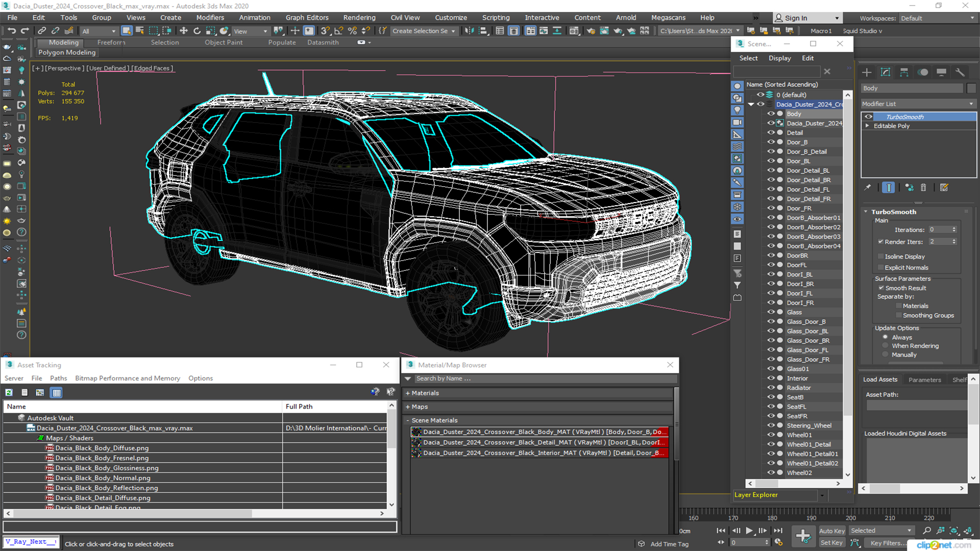Activate the Select Object tool
Image resolution: width=980 pixels, height=551 pixels.
(x=127, y=31)
